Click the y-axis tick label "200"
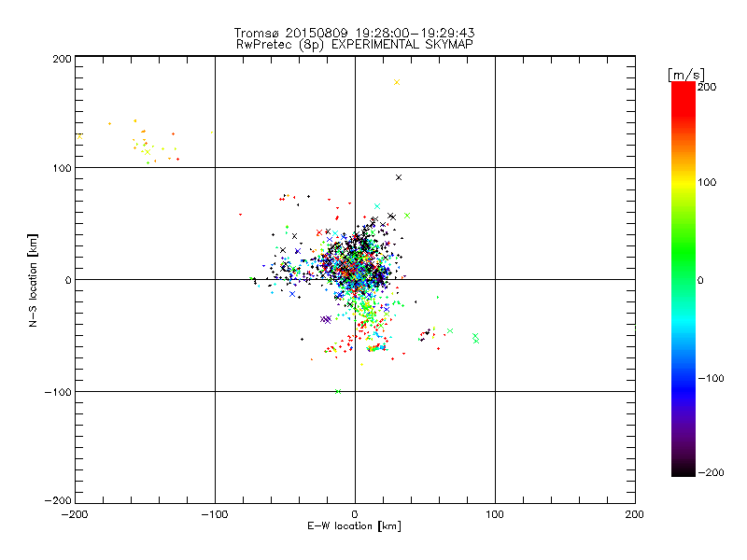This screenshot has height=560, width=747. pos(62,59)
